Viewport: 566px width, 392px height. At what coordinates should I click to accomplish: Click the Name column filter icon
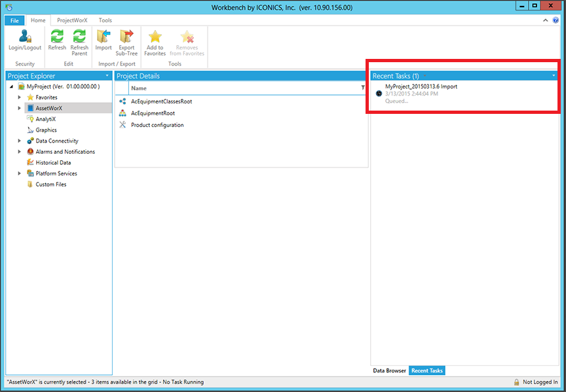pyautogui.click(x=363, y=88)
